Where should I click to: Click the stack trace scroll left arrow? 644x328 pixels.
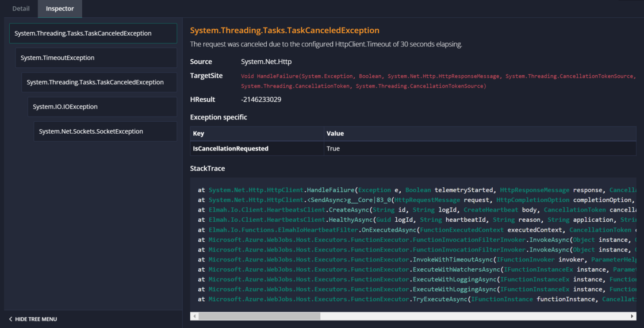[194, 316]
